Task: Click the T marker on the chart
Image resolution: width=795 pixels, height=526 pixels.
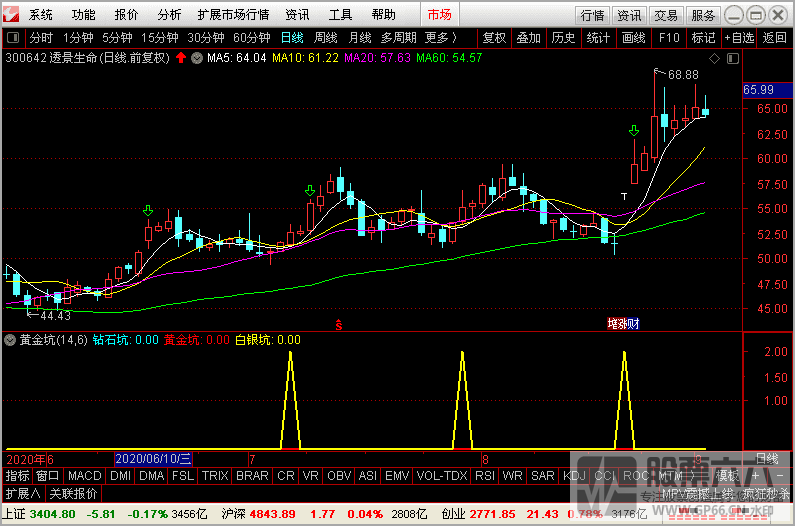Action: tap(624, 196)
